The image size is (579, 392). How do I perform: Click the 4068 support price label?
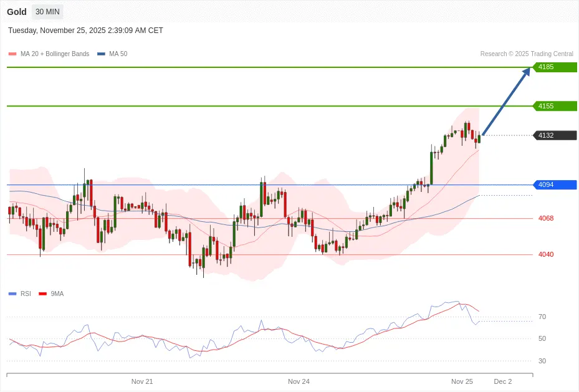tap(546, 219)
